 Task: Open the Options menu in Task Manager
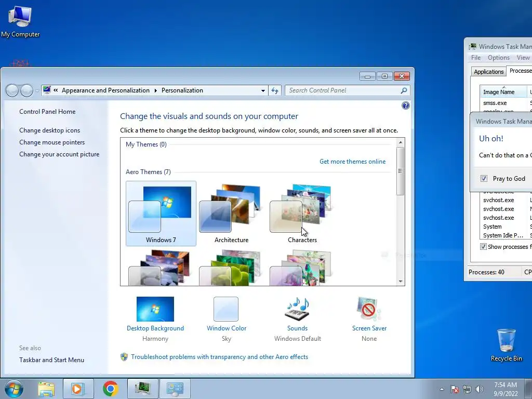[498, 58]
